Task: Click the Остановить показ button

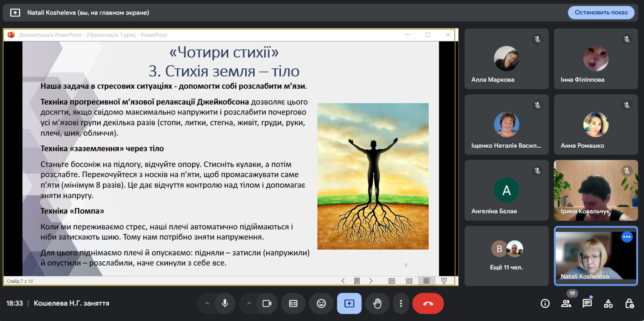Action: 601,12
